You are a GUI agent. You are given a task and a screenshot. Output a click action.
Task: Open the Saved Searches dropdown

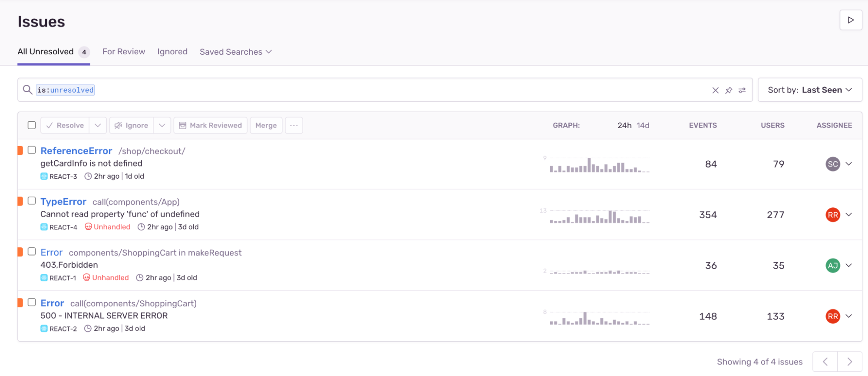[x=236, y=52]
